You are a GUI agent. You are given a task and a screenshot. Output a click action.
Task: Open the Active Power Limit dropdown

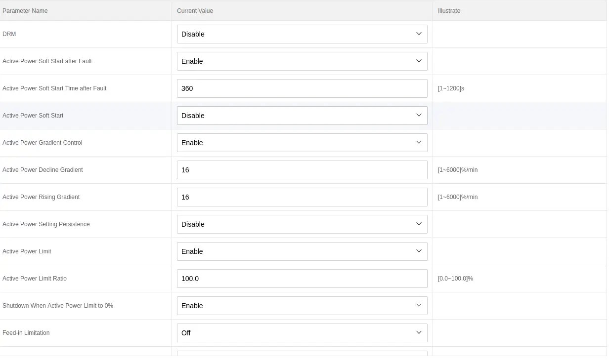tap(302, 251)
